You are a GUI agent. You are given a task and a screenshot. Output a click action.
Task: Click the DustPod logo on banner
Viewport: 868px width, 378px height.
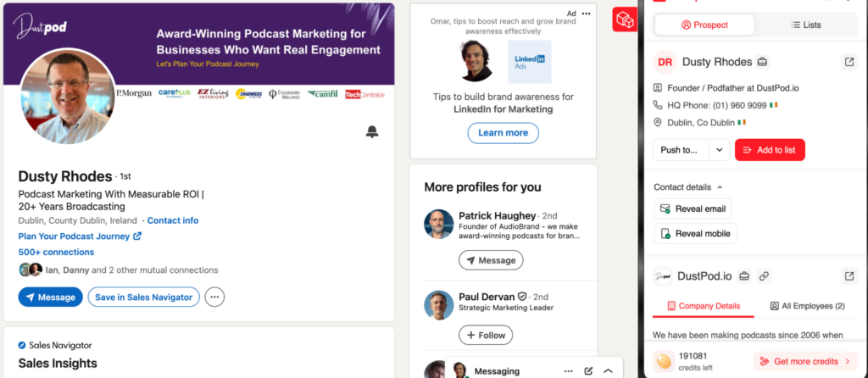tap(40, 26)
